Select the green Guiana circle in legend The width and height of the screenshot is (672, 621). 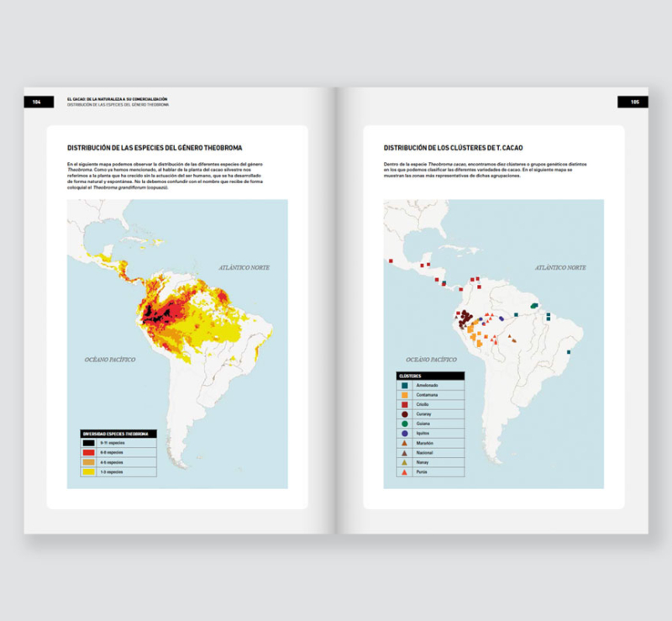[x=405, y=424]
